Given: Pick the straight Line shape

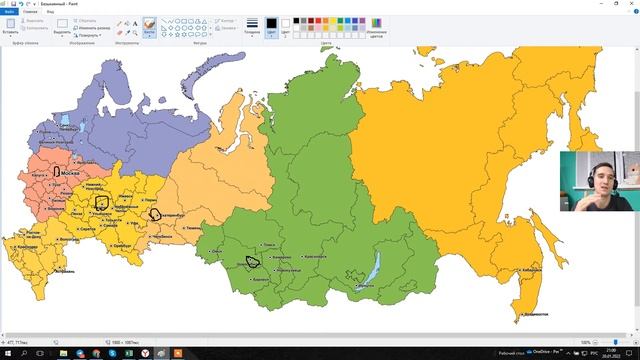Looking at the screenshot, I should [164, 21].
